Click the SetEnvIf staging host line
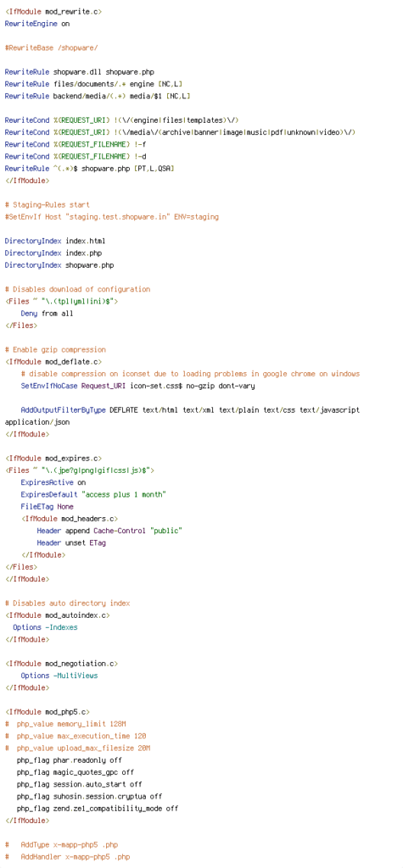403x868 pixels. (x=111, y=217)
